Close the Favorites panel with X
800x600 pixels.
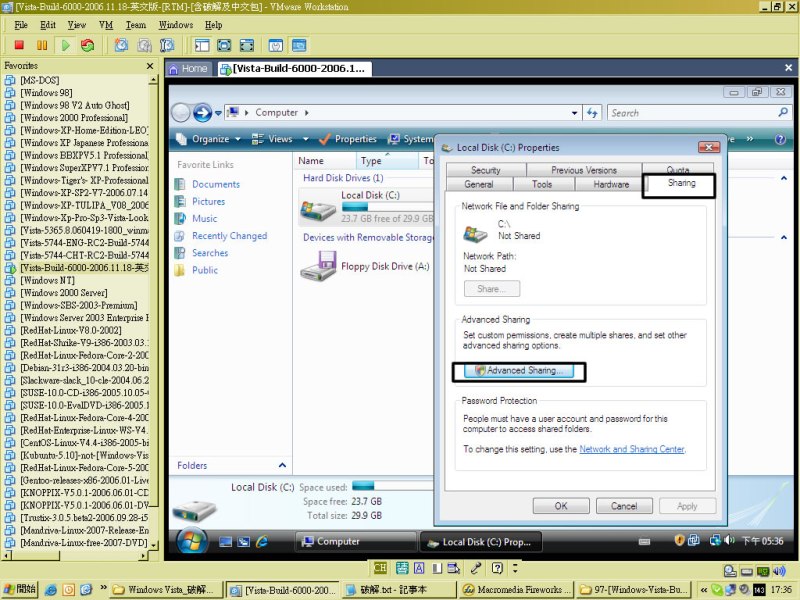149,66
